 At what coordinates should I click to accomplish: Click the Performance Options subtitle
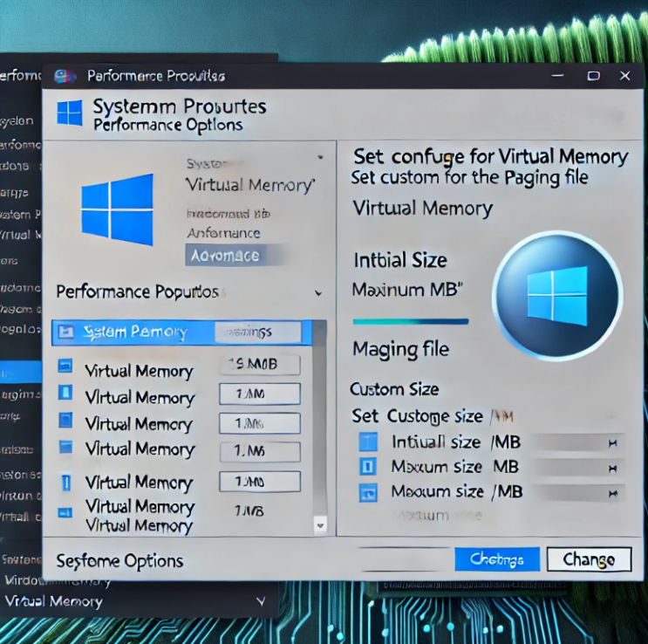[x=167, y=126]
